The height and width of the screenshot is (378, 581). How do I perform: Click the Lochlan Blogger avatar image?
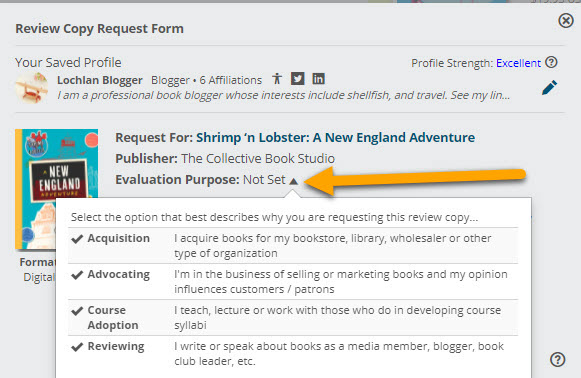click(32, 88)
